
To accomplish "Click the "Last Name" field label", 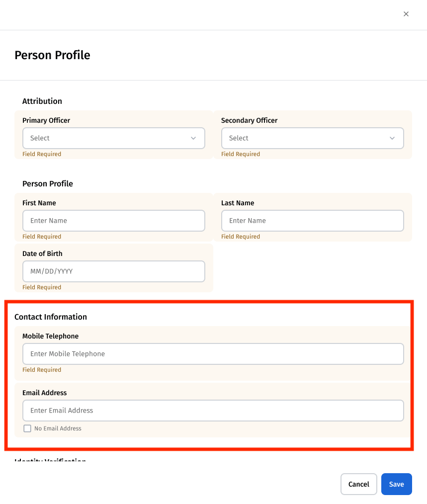I will click(x=238, y=203).
